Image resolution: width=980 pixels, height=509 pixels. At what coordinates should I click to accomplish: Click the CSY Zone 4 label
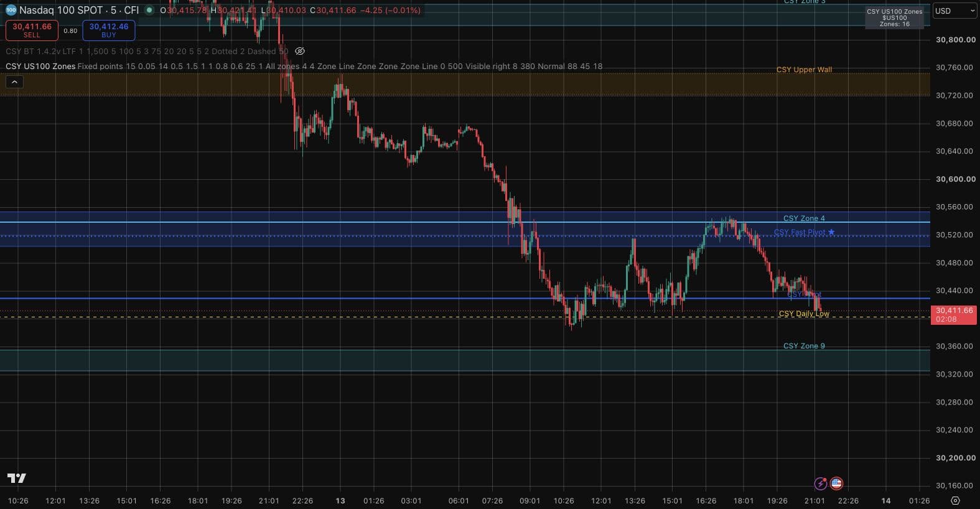tap(804, 218)
